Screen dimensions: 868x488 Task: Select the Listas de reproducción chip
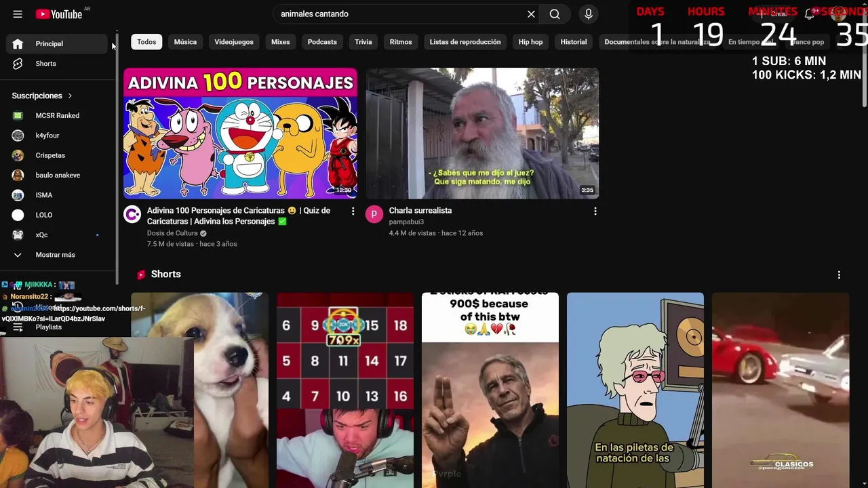click(x=465, y=42)
